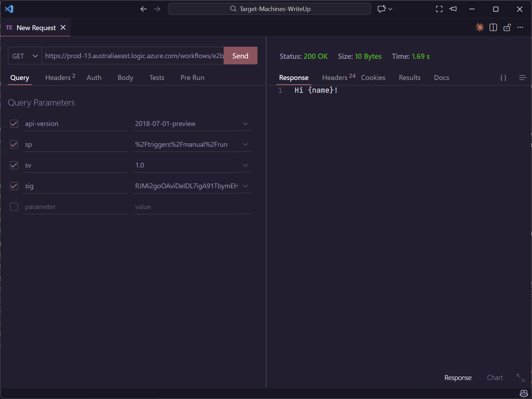532x399 pixels.
Task: Open the response Cookies tab
Action: coord(373,78)
